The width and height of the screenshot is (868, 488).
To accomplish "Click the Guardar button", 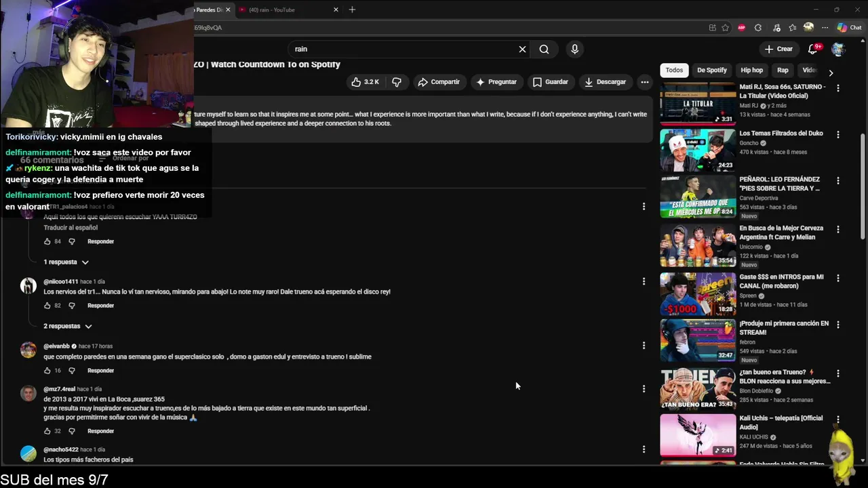I will (x=550, y=82).
